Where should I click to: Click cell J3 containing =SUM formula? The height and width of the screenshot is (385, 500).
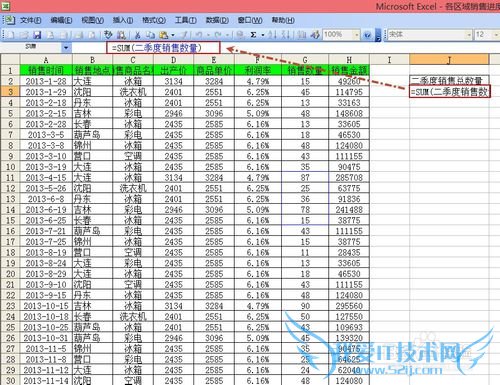pos(449,92)
